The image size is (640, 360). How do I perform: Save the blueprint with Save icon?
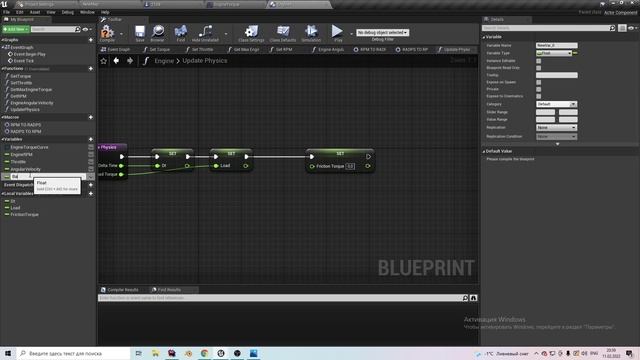click(140, 33)
